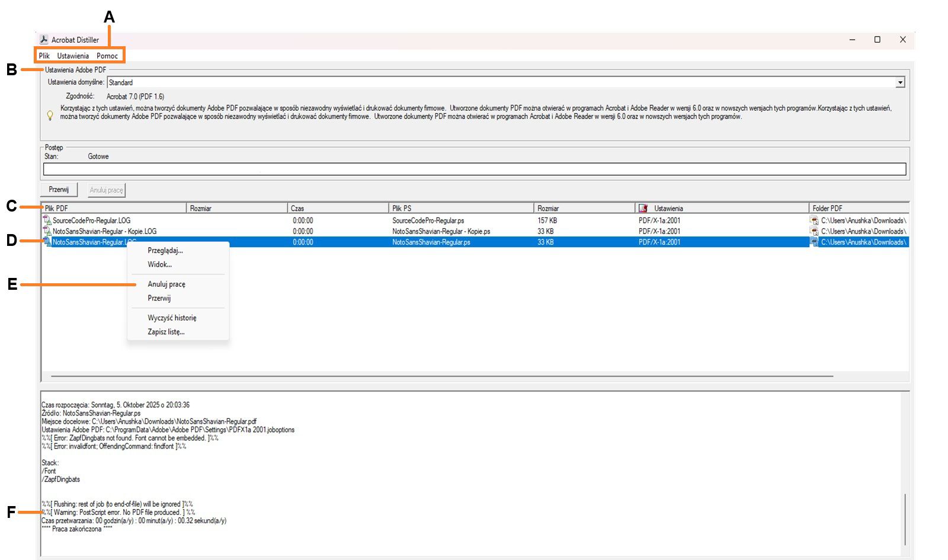Click the Gotowe status text

pos(98,156)
